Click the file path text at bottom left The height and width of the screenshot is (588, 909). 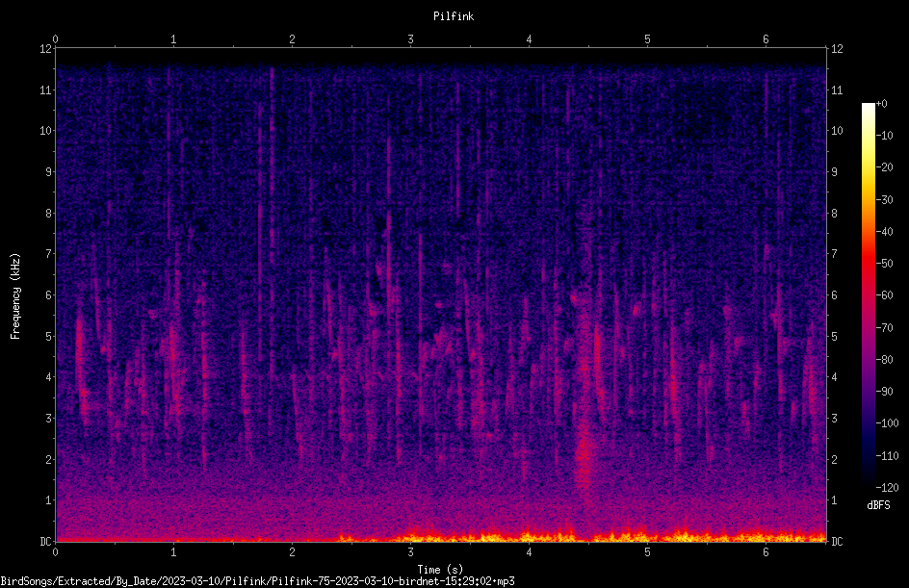(x=257, y=581)
